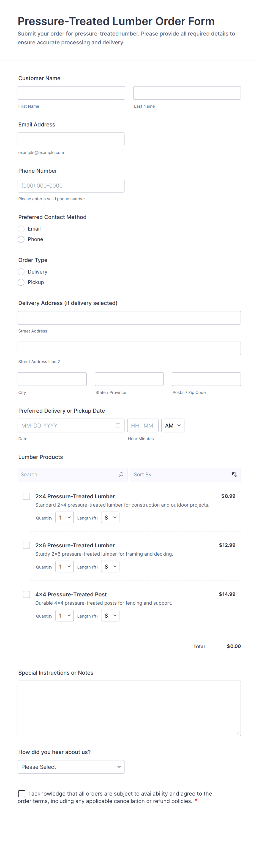Click the calendar icon in date field

coord(118,426)
